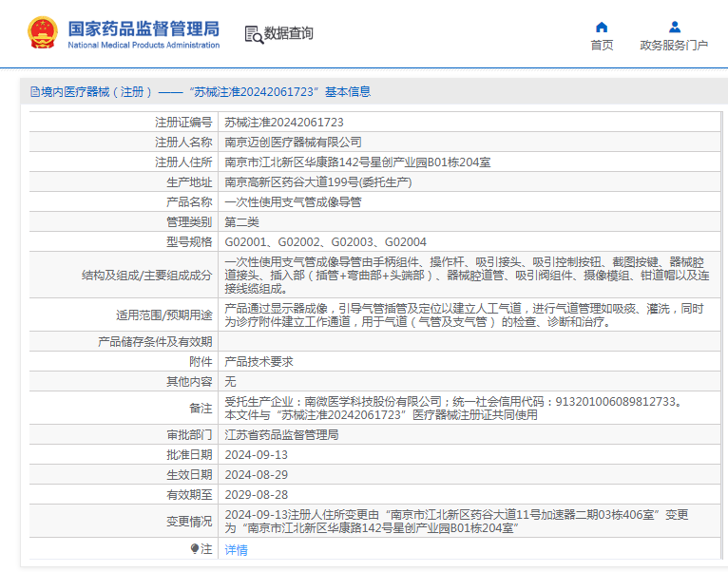This screenshot has height=572, width=728.
Task: Click the model list starting with G02001
Action: tap(325, 241)
